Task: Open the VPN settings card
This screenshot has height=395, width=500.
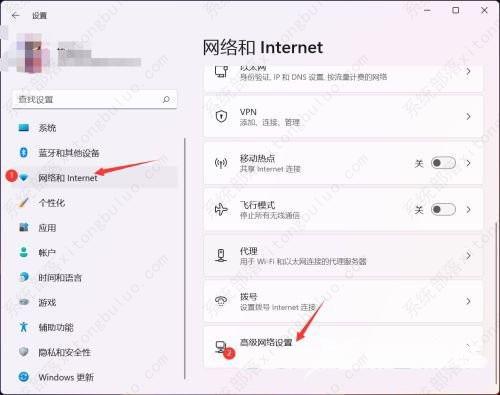Action: 343,116
